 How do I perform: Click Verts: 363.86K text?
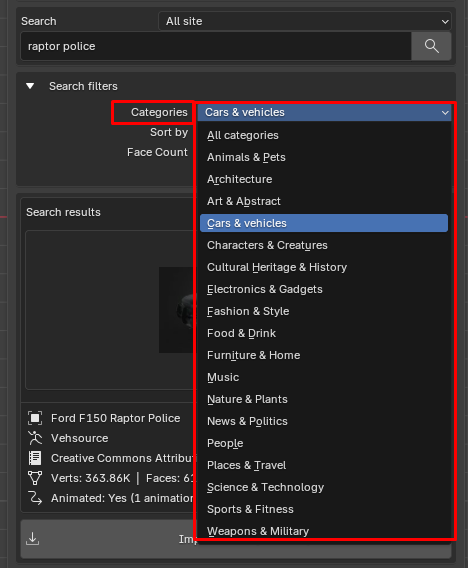(91, 478)
